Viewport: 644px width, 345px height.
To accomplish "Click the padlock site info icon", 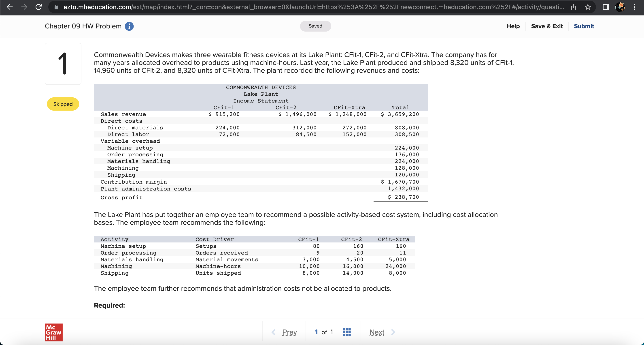I will point(57,7).
